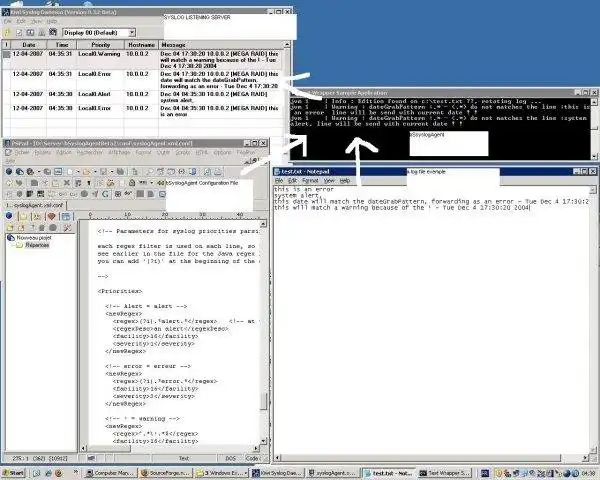Open the View menu in Kiwi Syslog Daemon
Image resolution: width=600 pixels, height=480 pixels.
[x=36, y=21]
